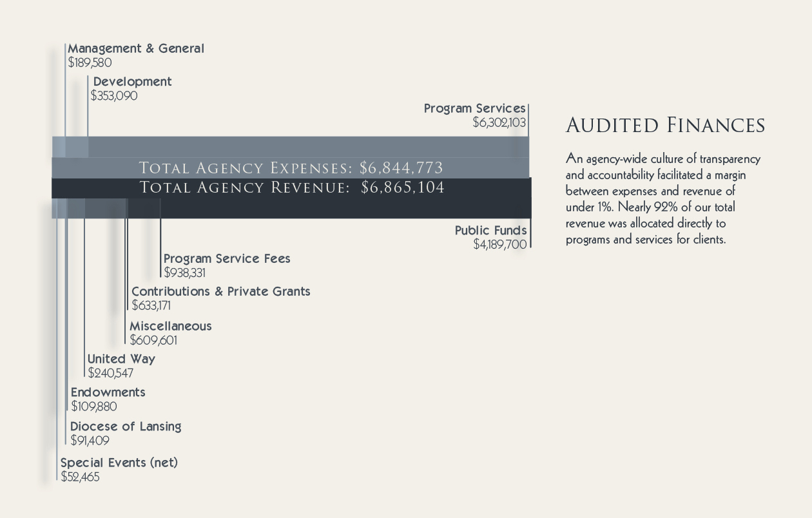
Task: Click the Public Funds label
Action: click(490, 230)
